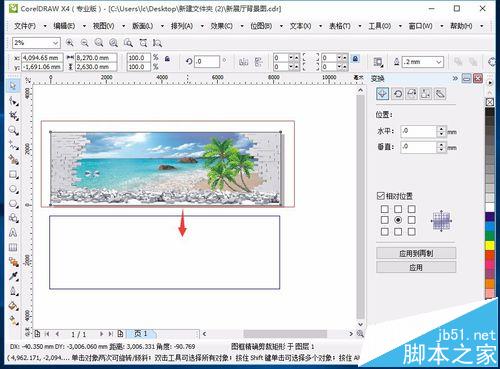Open the 排列(A) menu
500x369 pixels.
(x=182, y=26)
